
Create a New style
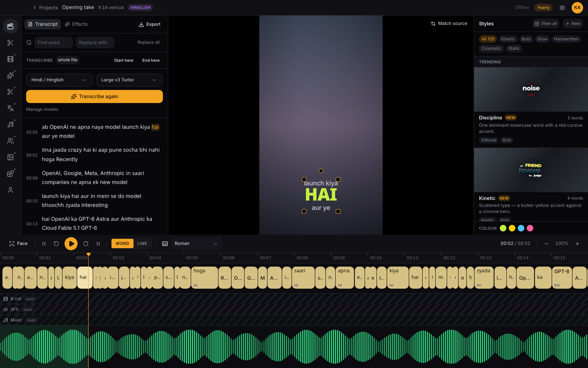point(573,24)
